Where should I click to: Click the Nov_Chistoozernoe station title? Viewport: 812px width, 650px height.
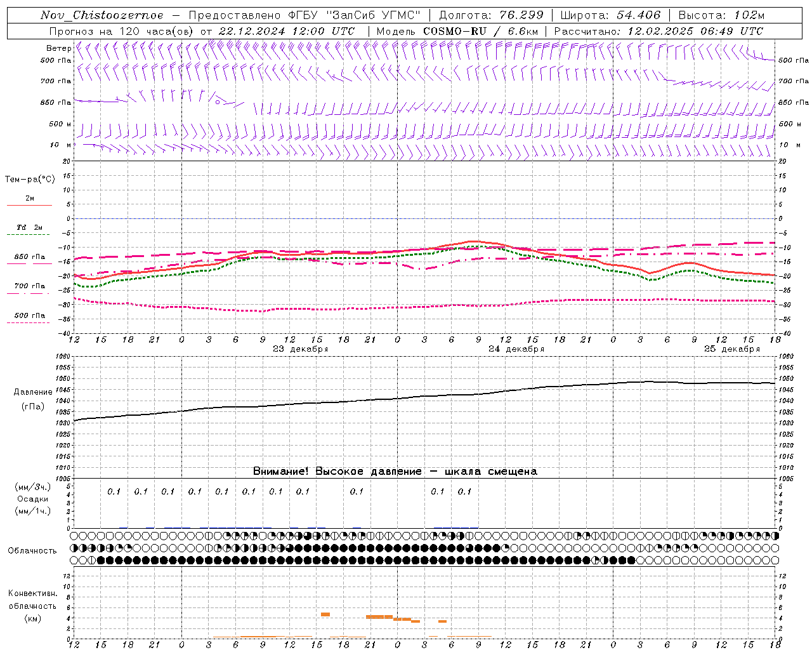click(x=102, y=15)
